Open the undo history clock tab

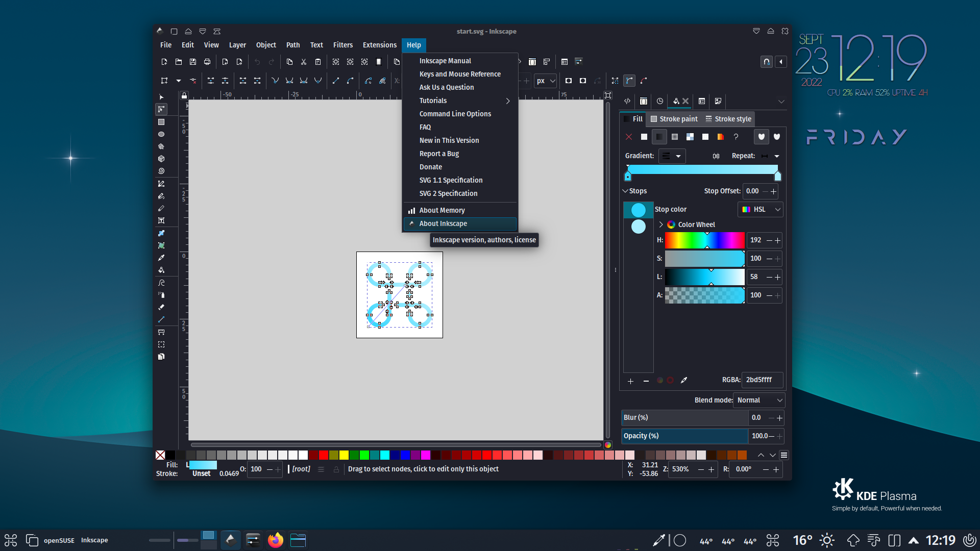tap(660, 101)
